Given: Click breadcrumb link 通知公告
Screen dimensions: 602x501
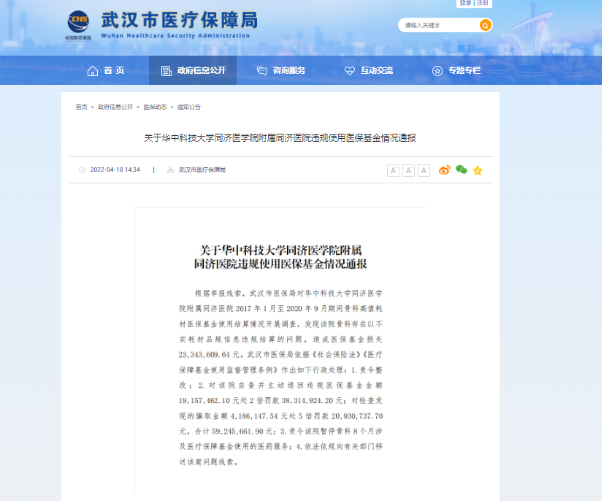Looking at the screenshot, I should coord(189,107).
